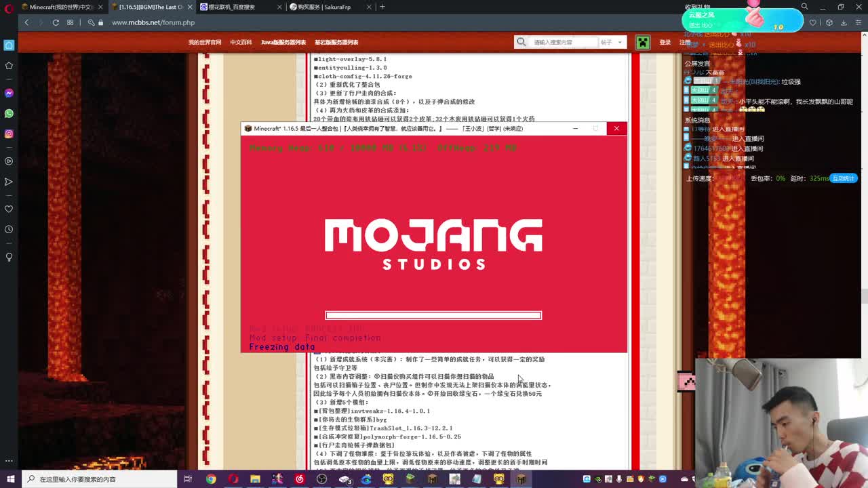Image resolution: width=868 pixels, height=488 pixels.
Task: Click the invtweaks-1.16.4-1.0.1 mod line
Action: pos(372,411)
